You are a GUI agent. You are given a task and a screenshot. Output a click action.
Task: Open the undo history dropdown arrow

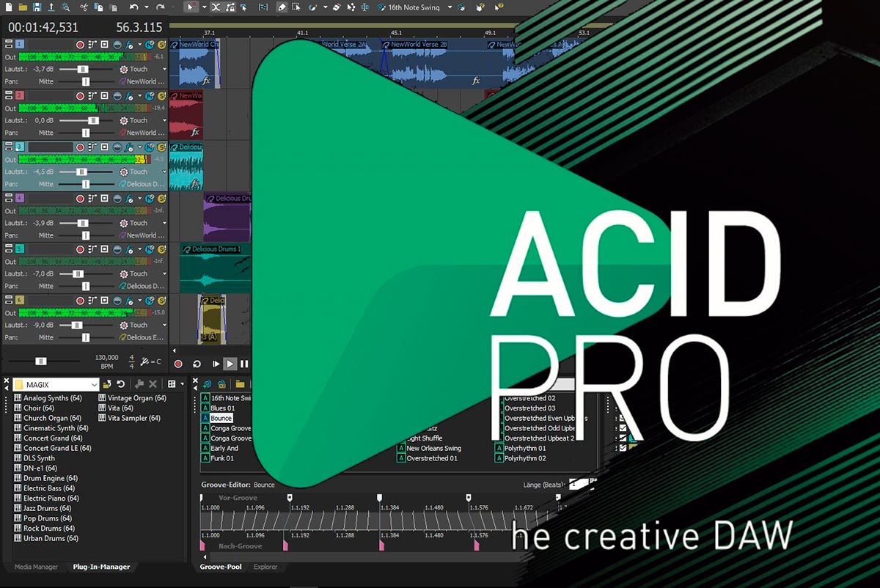pos(147,7)
